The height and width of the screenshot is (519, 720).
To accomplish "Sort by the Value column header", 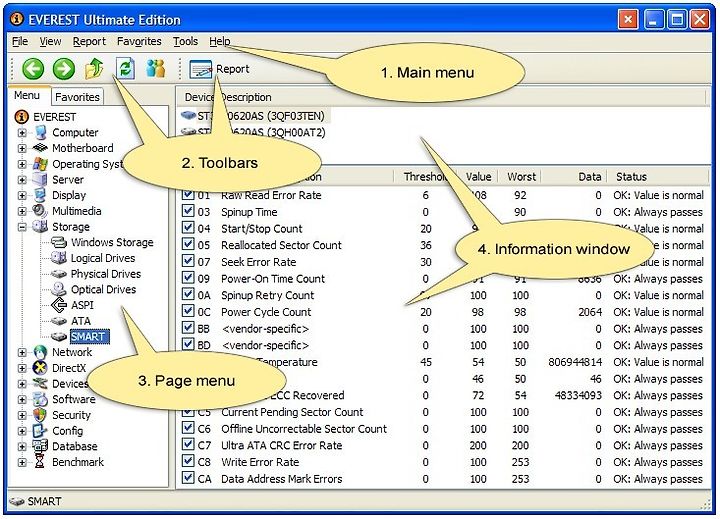I will 478,176.
